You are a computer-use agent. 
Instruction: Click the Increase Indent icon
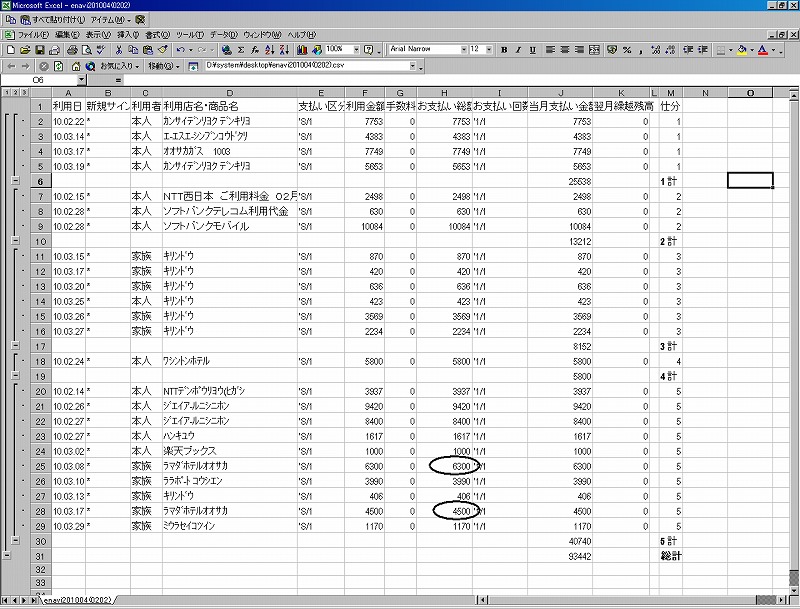[x=703, y=49]
